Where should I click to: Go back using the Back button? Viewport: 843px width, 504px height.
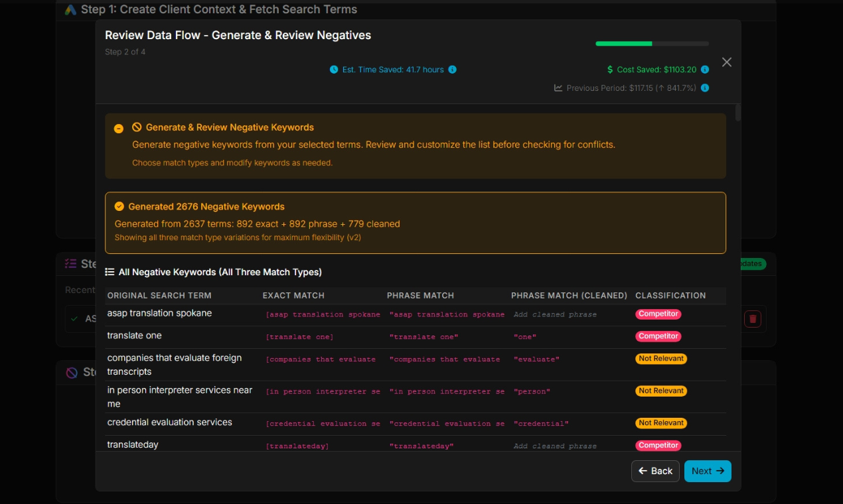655,471
